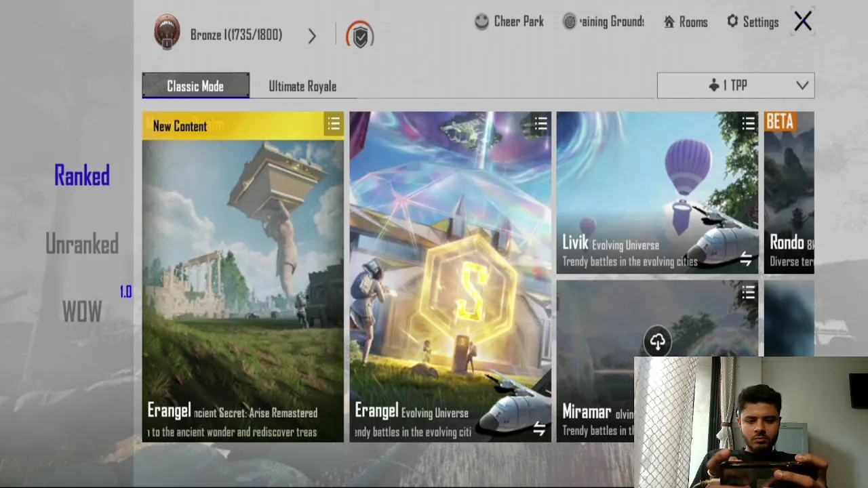This screenshot has width=868, height=488.
Task: Click the BETA tag on Rondo
Action: point(779,121)
